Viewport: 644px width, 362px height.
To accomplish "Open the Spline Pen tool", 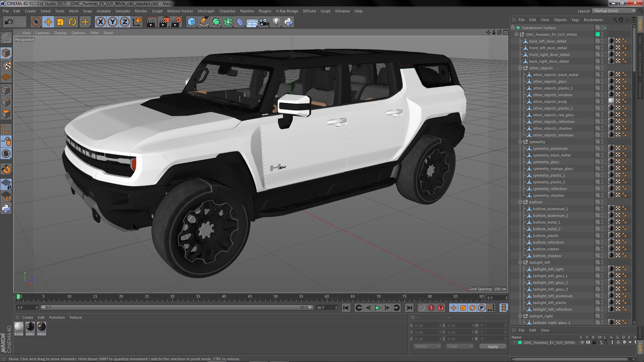I will [204, 22].
